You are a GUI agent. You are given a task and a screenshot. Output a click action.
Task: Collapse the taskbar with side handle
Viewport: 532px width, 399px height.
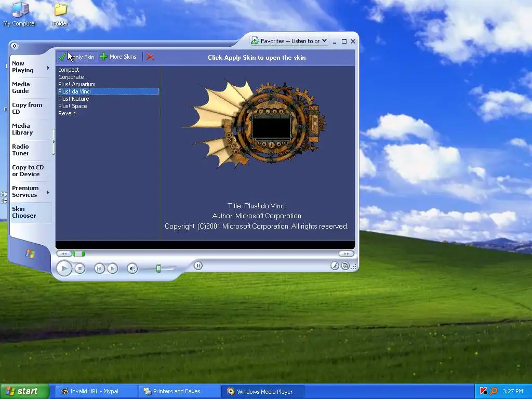pos(54,142)
